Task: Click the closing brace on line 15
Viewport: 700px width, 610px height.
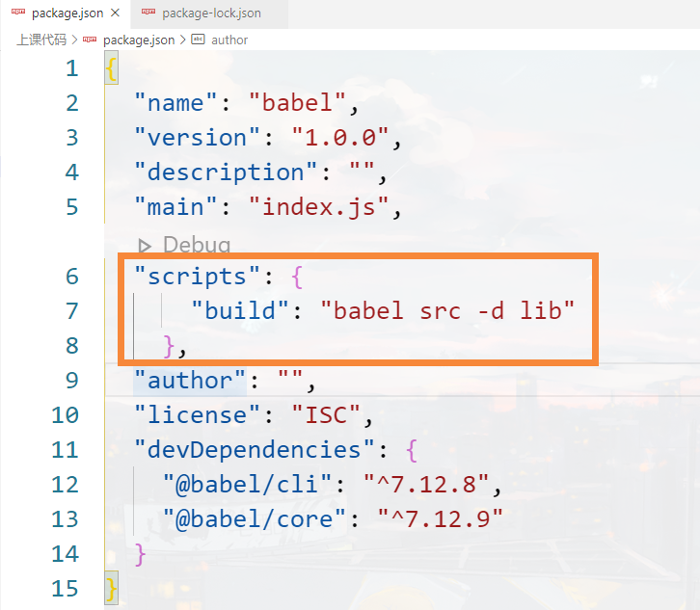Action: pyautogui.click(x=112, y=589)
